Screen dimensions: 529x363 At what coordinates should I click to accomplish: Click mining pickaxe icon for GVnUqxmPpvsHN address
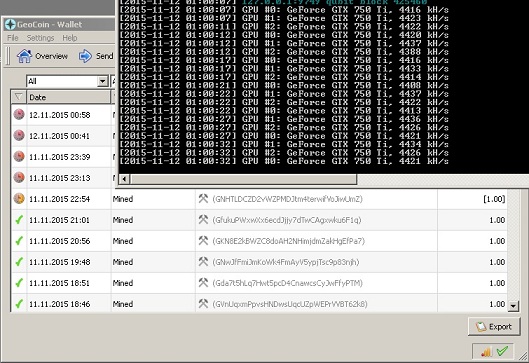click(203, 304)
